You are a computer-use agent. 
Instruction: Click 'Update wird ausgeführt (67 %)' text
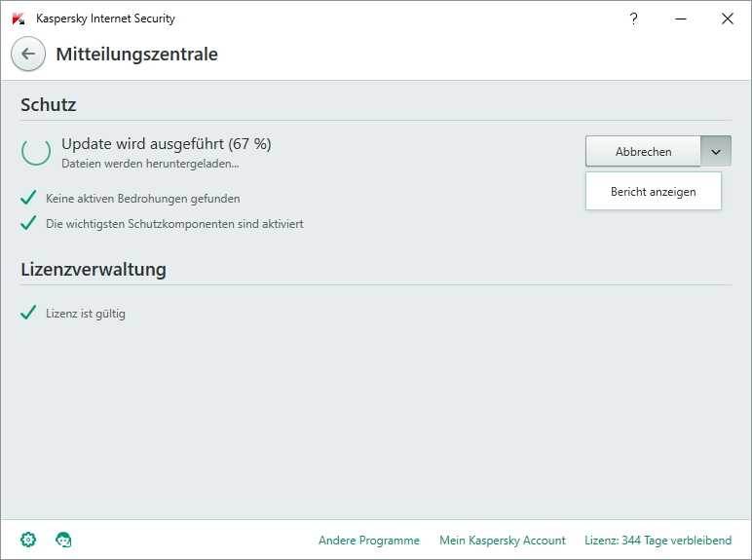coord(167,144)
